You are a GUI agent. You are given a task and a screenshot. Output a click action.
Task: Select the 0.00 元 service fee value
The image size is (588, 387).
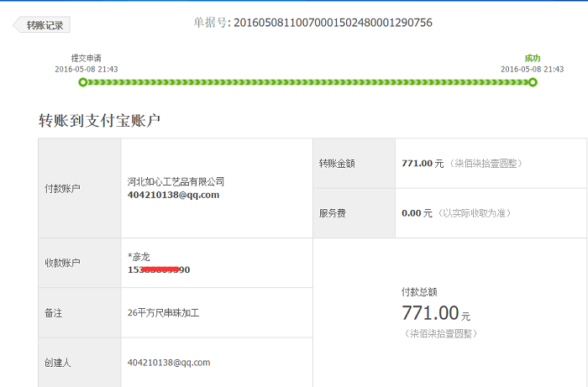417,213
